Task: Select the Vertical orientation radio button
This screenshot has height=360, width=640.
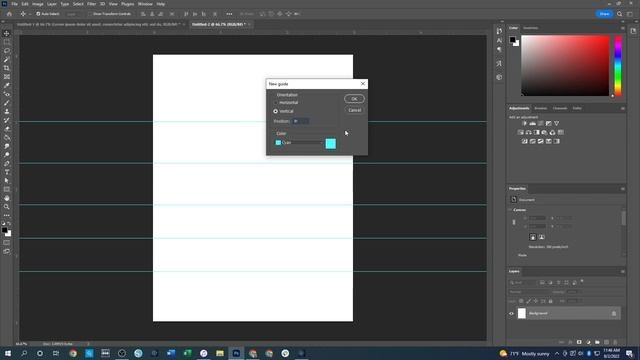Action: [276, 111]
